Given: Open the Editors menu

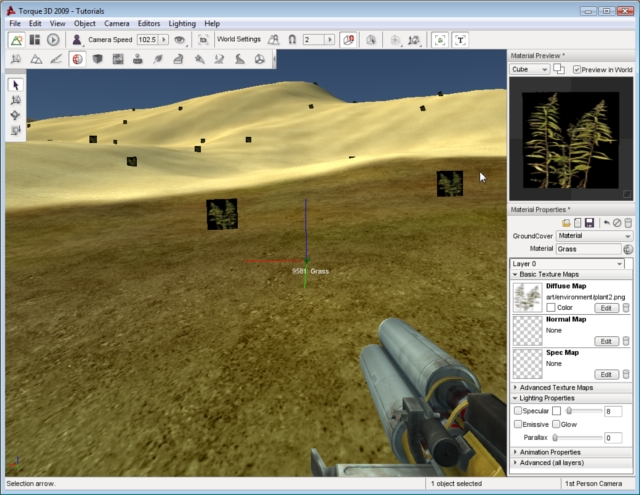Looking at the screenshot, I should pos(148,22).
